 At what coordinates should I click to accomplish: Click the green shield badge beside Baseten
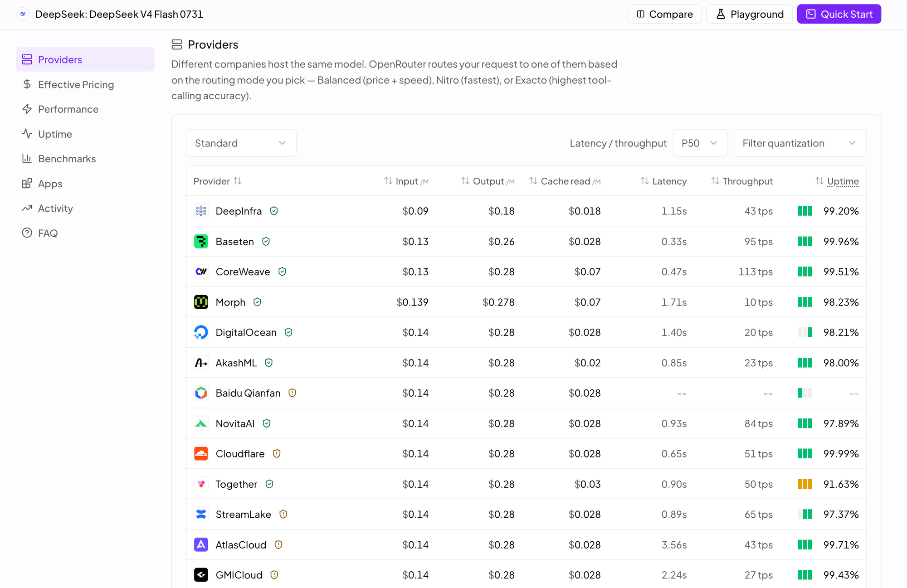(266, 241)
